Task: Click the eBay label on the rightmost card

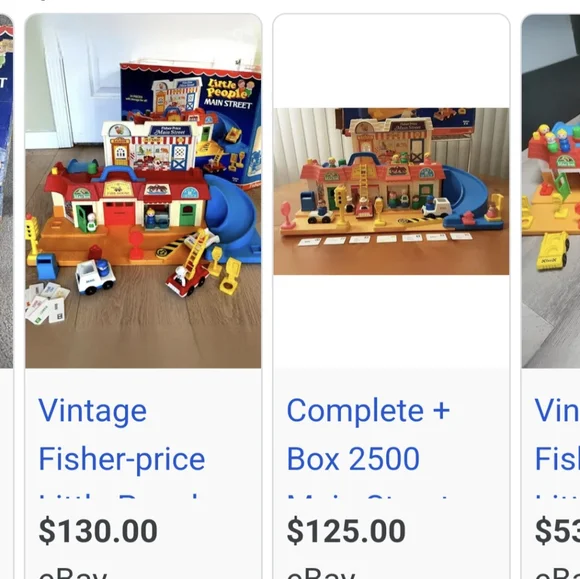Action: tap(557, 573)
